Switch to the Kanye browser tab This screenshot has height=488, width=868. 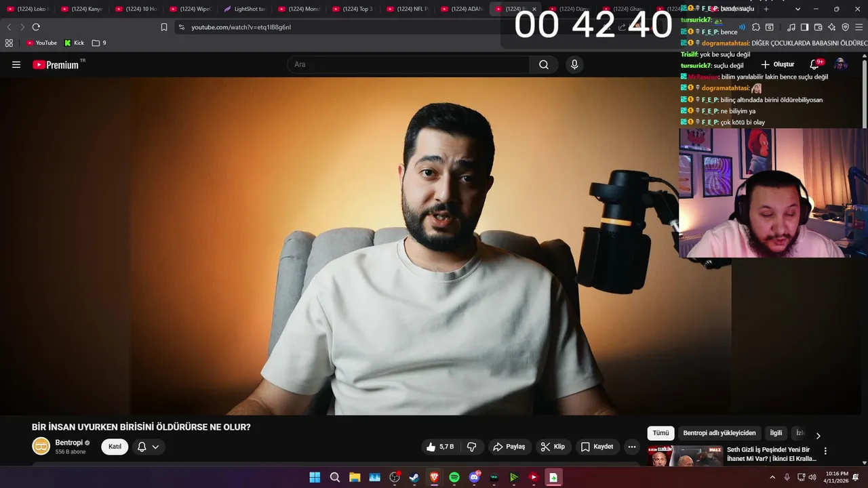81,9
